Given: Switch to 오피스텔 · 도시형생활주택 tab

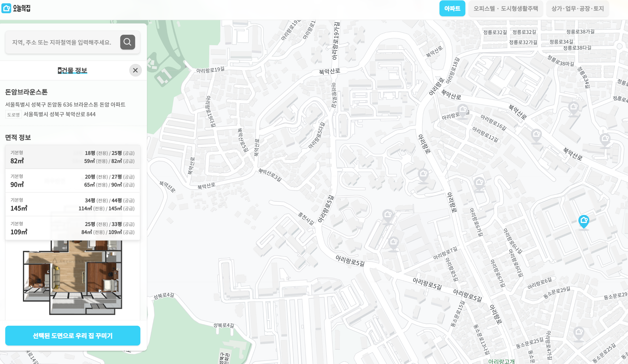Looking at the screenshot, I should click(x=506, y=9).
